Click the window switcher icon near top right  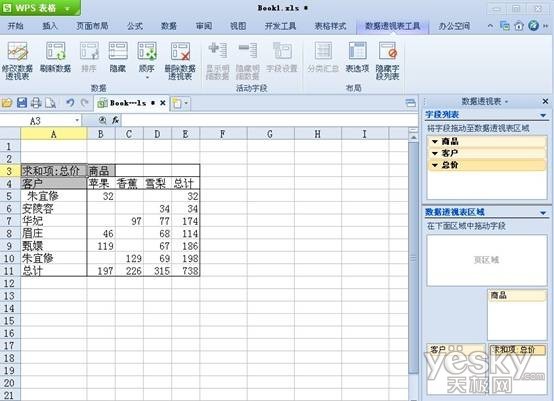[505, 26]
